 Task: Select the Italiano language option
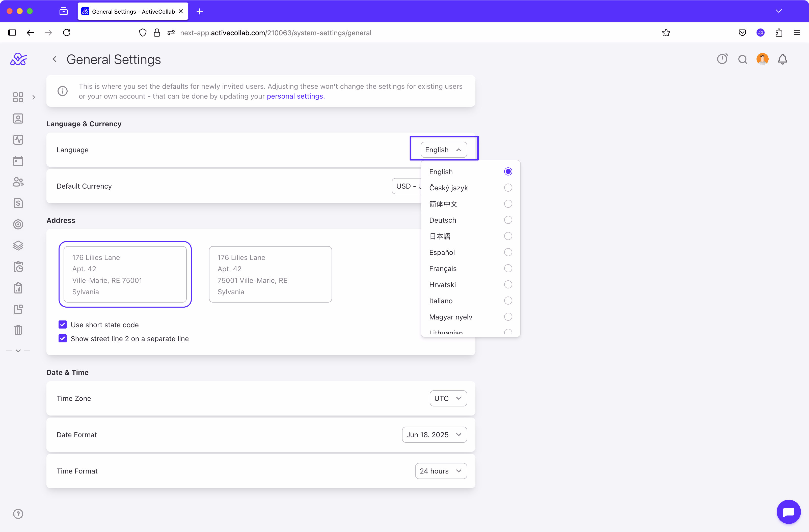coord(470,301)
